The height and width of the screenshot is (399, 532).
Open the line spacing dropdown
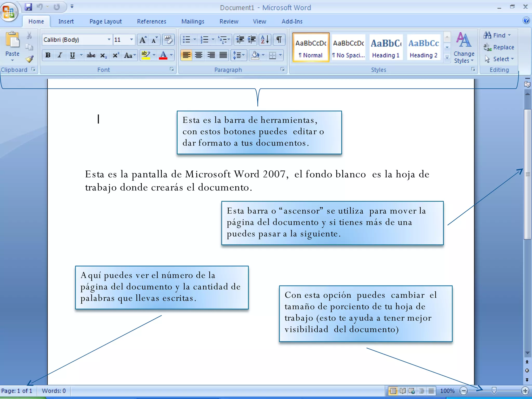click(239, 55)
